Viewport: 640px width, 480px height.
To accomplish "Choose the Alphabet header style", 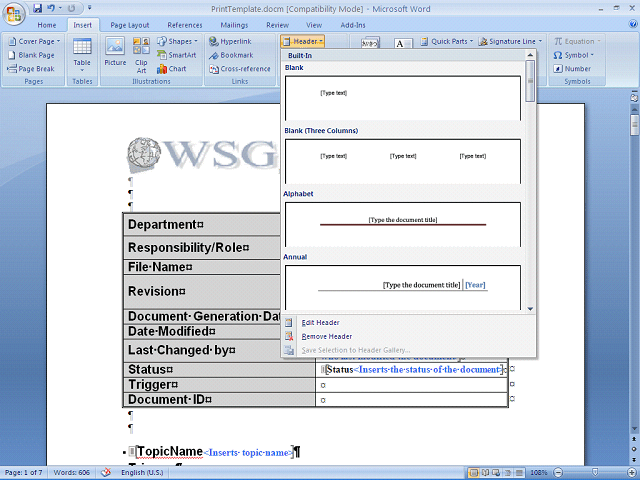I will (403, 224).
